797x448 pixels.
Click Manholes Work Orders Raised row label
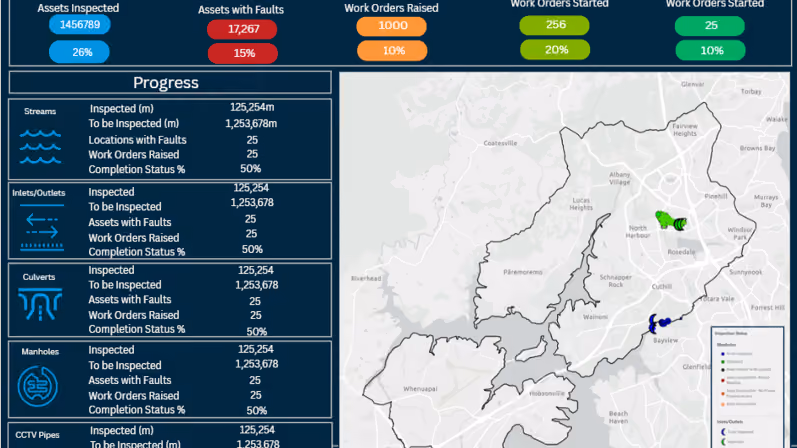(x=134, y=396)
